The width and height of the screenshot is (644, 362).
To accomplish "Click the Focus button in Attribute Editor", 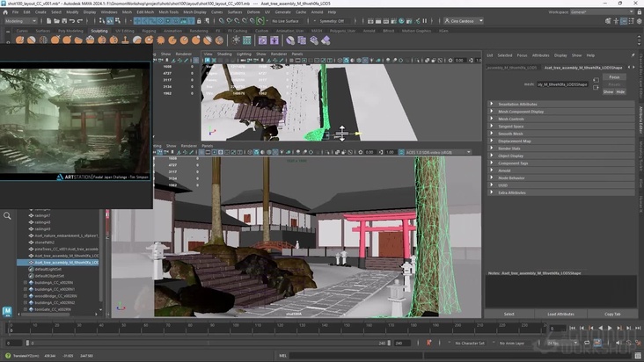I will 614,77.
